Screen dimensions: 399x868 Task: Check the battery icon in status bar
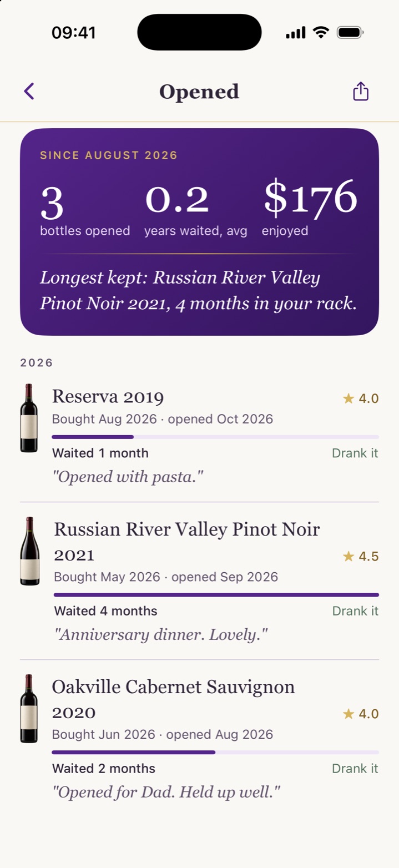click(x=350, y=33)
